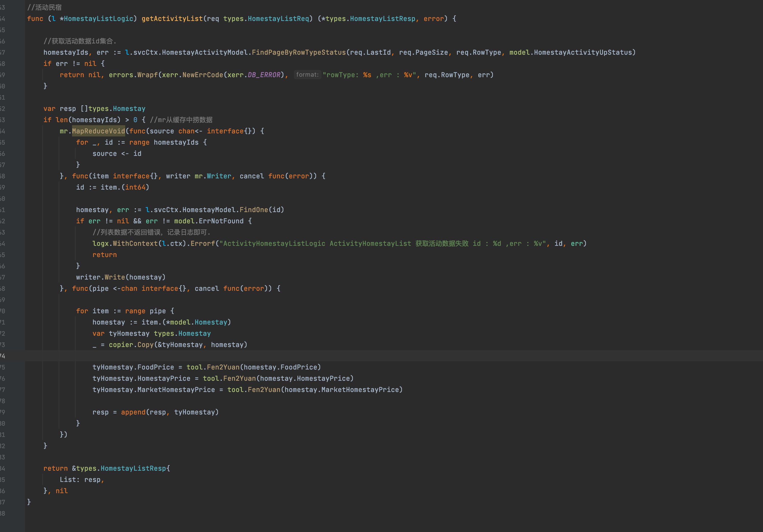
Task: Click homestay.MarketHomestayPrice argument
Action: point(342,390)
